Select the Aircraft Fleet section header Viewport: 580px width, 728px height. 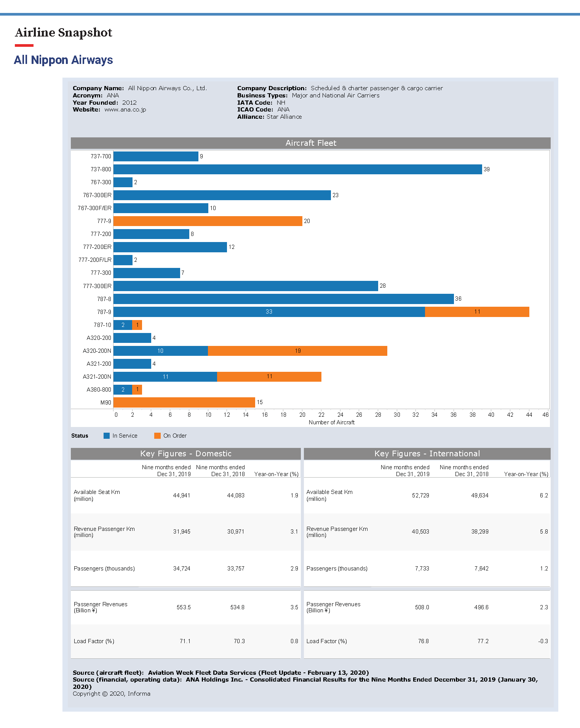[x=310, y=143]
